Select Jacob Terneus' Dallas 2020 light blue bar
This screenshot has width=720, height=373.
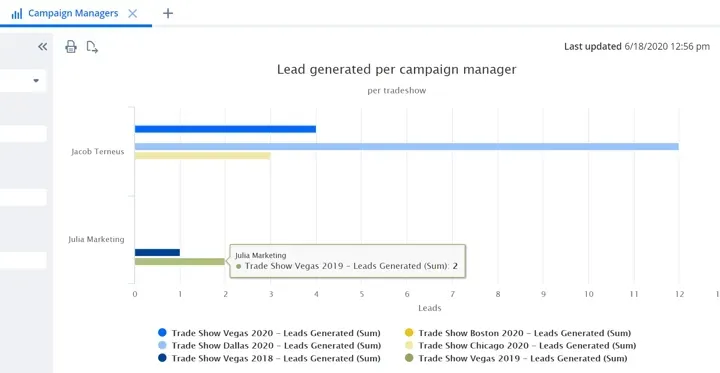coord(406,147)
